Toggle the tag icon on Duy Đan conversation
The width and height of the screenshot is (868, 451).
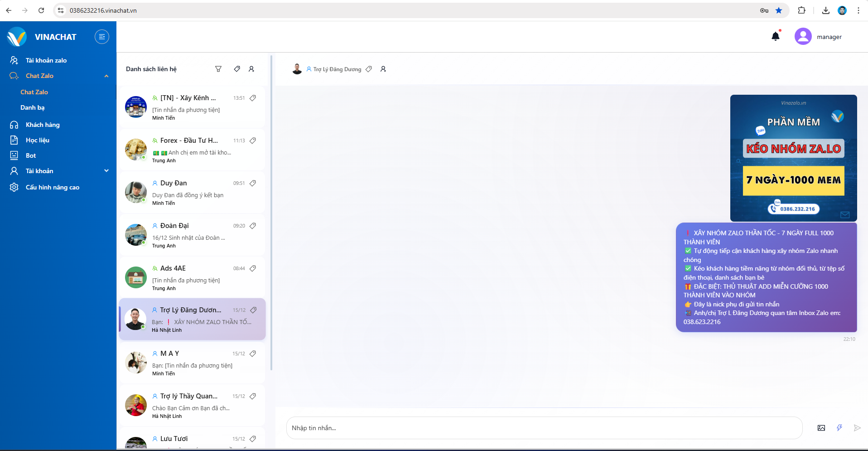click(252, 183)
